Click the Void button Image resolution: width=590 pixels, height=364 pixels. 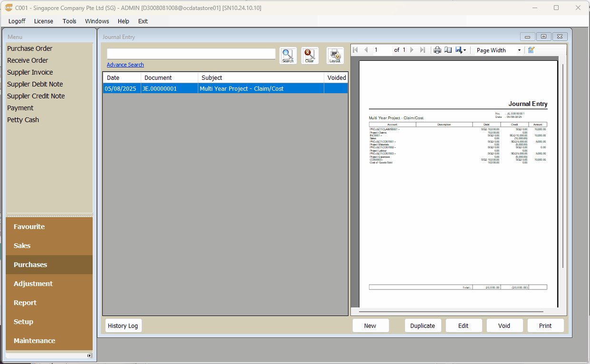(504, 326)
